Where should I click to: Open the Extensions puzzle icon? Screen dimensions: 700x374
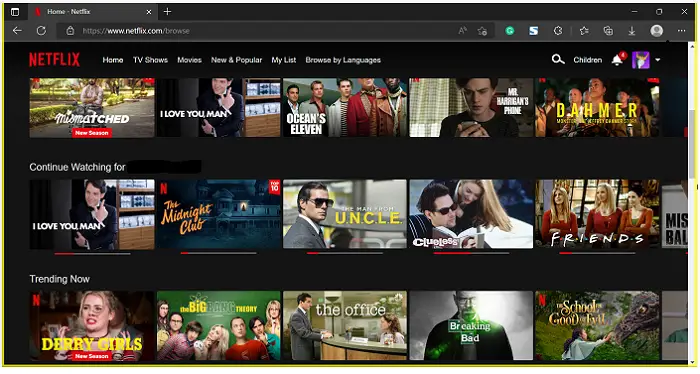tap(558, 31)
